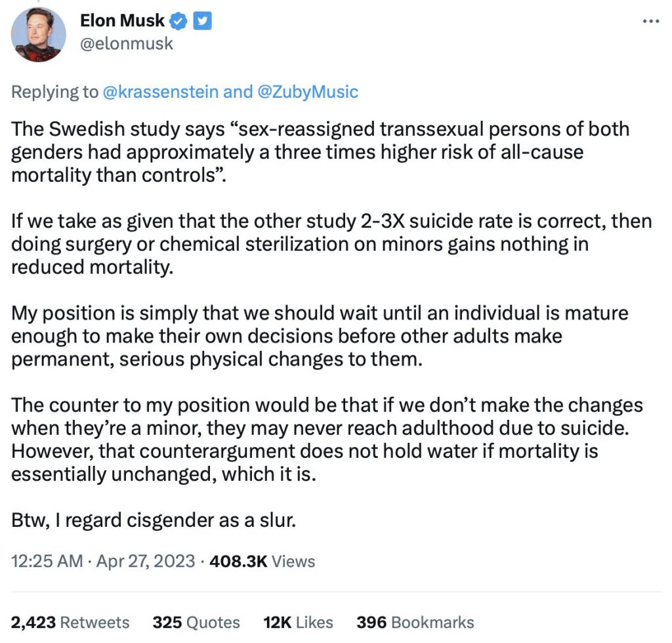Click the 'Replying to' label text
The width and height of the screenshot is (672, 643).
pyautogui.click(x=54, y=91)
